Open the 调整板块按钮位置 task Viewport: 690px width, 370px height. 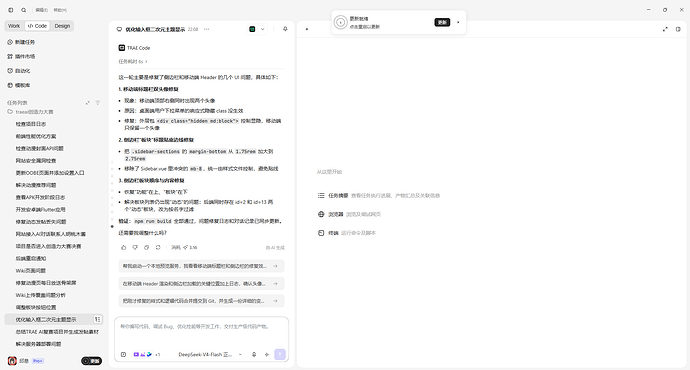pyautogui.click(x=36, y=308)
